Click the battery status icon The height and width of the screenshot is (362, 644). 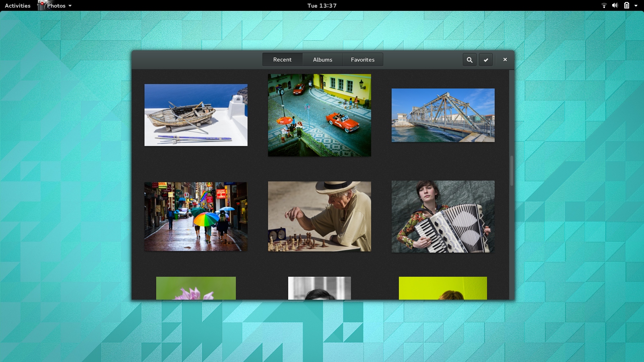tap(626, 5)
